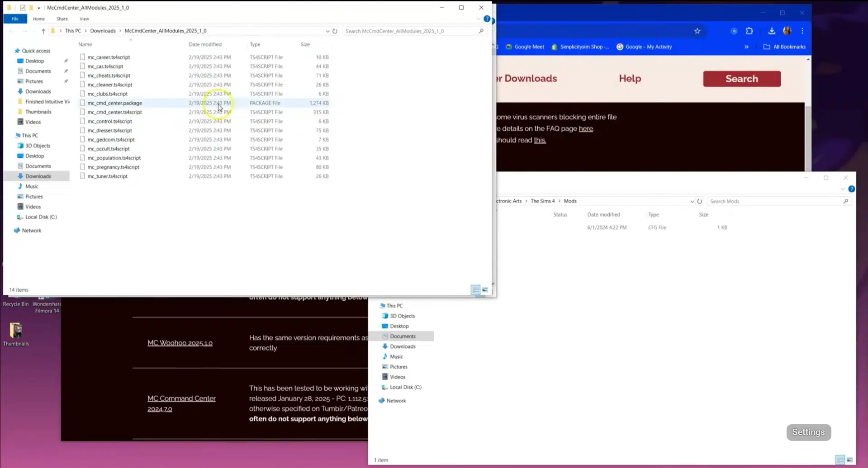Expand the ribbon chevron in McCmdCenter window
The height and width of the screenshot is (468, 868).
click(478, 19)
